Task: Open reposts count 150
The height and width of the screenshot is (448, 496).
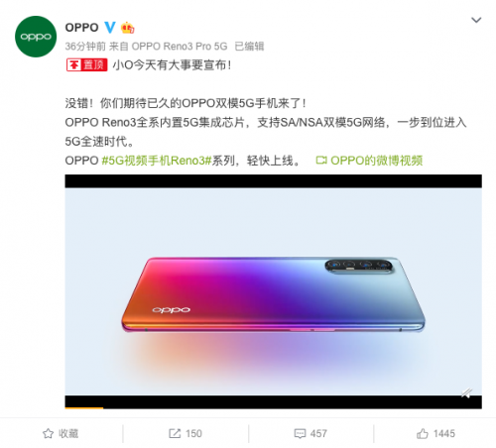Action: click(193, 433)
